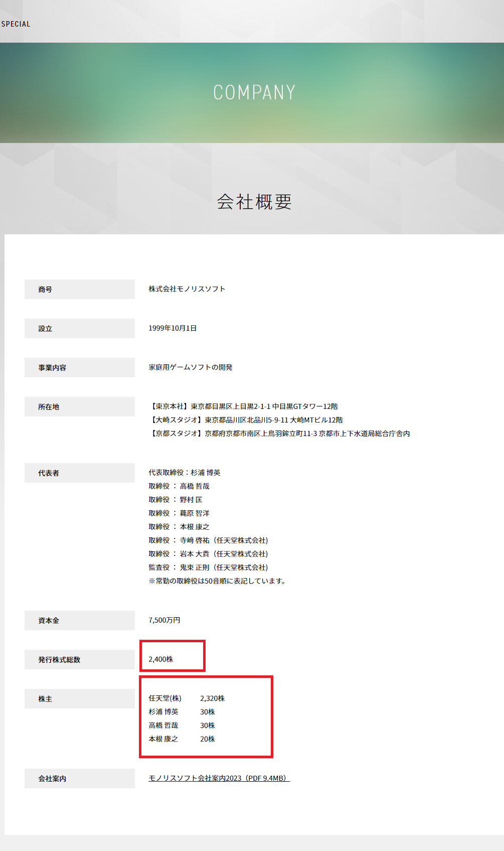This screenshot has width=504, height=851.
Task: Click the 会社概要 page title
Action: pos(254,202)
